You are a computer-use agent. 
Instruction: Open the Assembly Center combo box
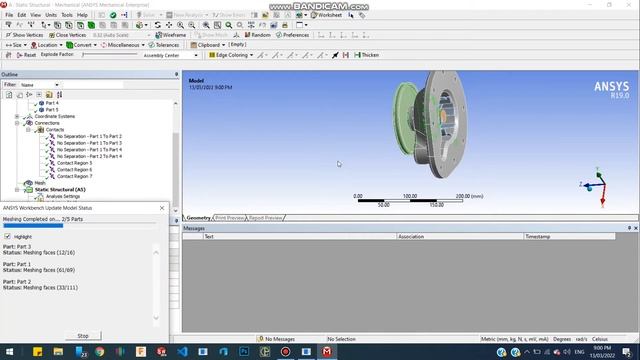[x=170, y=55]
